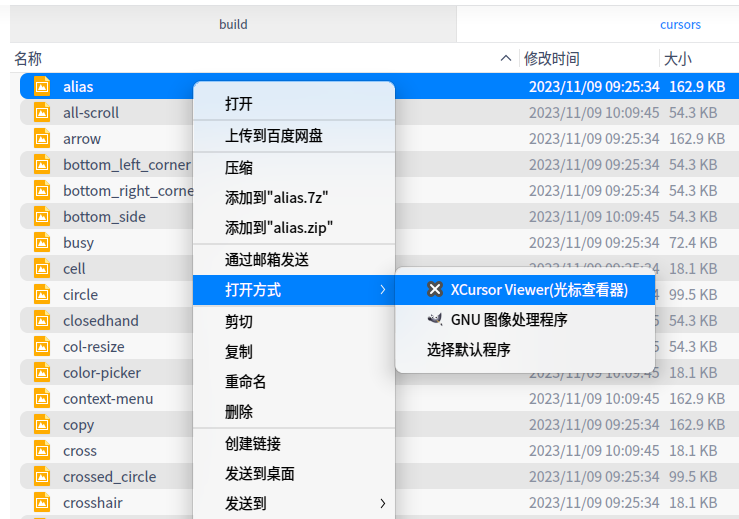The height and width of the screenshot is (519, 739).
Task: Switch to the cursors tab
Action: [x=680, y=24]
